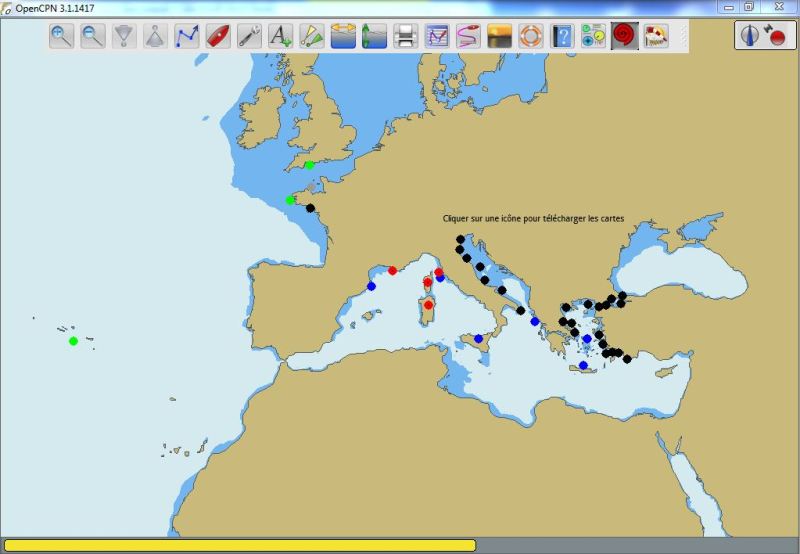Screen dimensions: 800x554
Task: Select blue dot in the Cyclades islands
Action: (x=587, y=339)
